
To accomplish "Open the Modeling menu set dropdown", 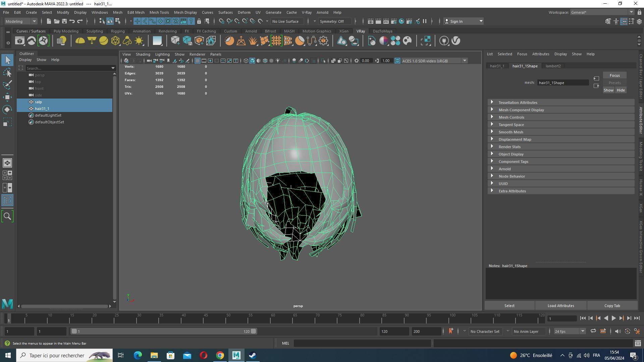I will (21, 21).
